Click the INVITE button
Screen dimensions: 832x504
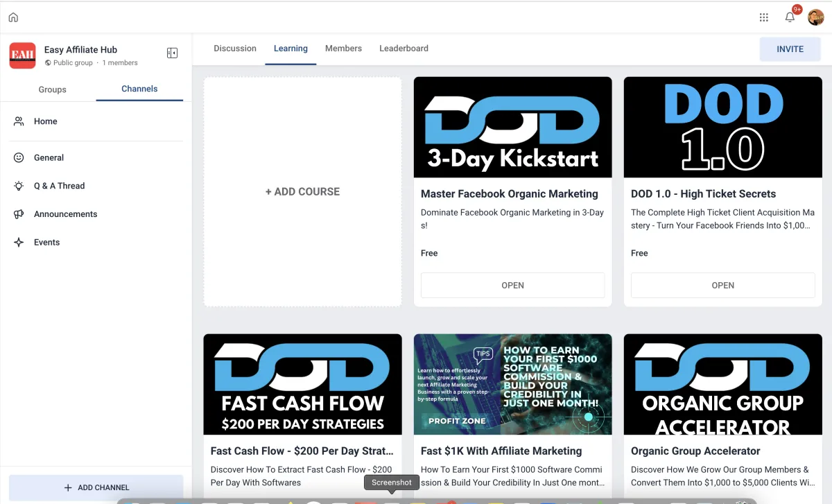pyautogui.click(x=790, y=49)
